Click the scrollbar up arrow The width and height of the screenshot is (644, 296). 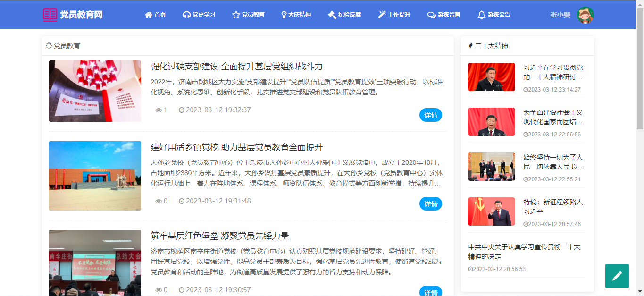pyautogui.click(x=640, y=4)
